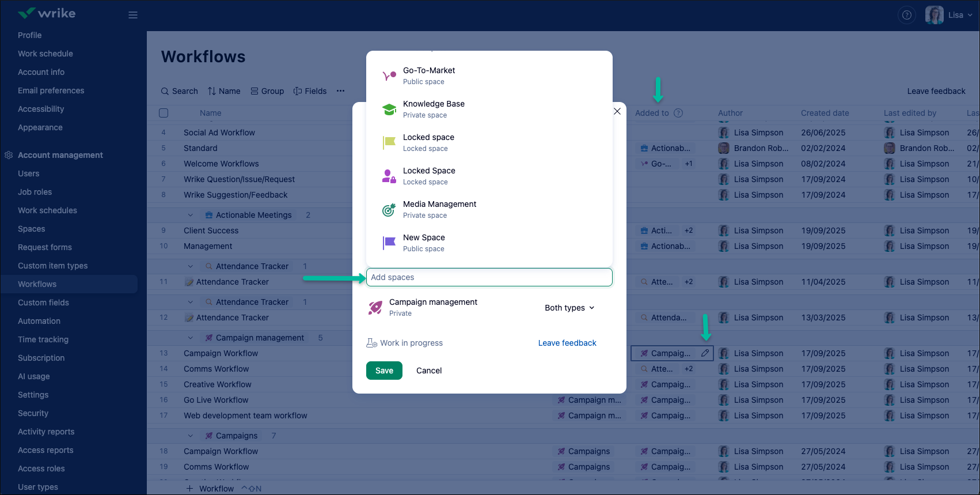The height and width of the screenshot is (495, 980).
Task: Sort by the Author column header
Action: 730,113
